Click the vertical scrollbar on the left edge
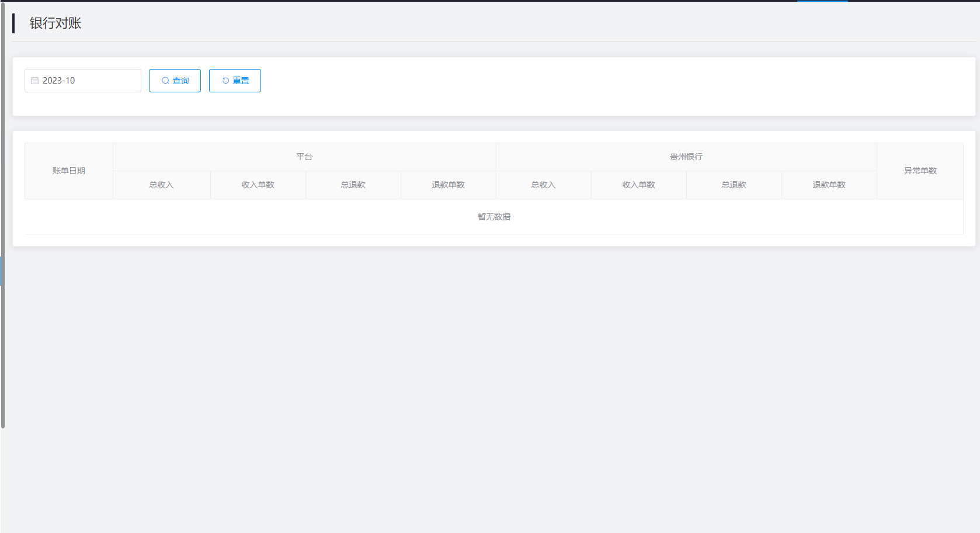The width and height of the screenshot is (980, 533). [x=3, y=216]
